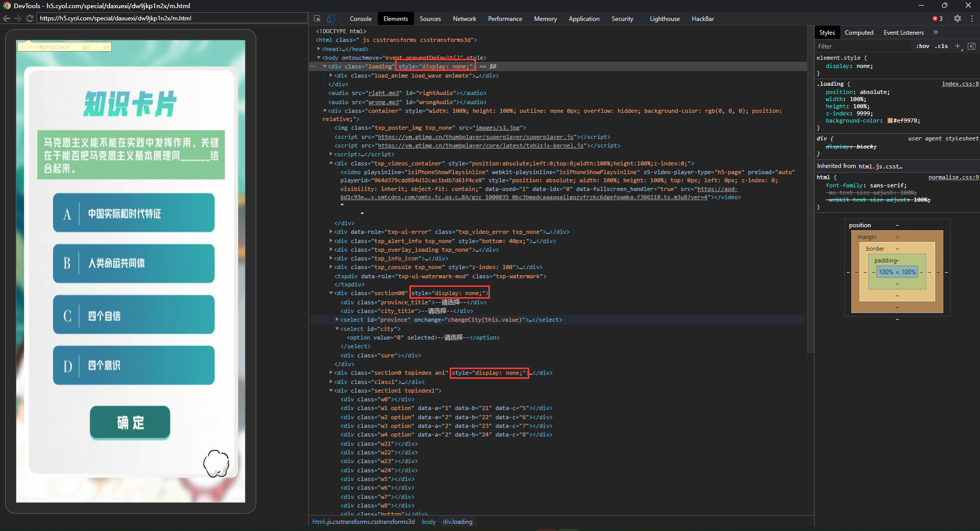Viewport: 980px width, 531px height.
Task: Select the html.js.csstransforms breadcrumb
Action: (x=363, y=522)
